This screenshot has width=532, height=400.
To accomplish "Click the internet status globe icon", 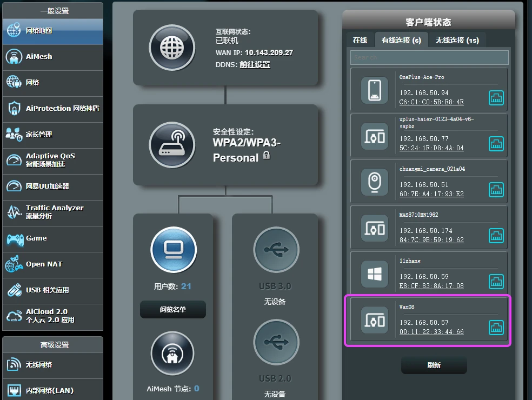I will [x=172, y=48].
